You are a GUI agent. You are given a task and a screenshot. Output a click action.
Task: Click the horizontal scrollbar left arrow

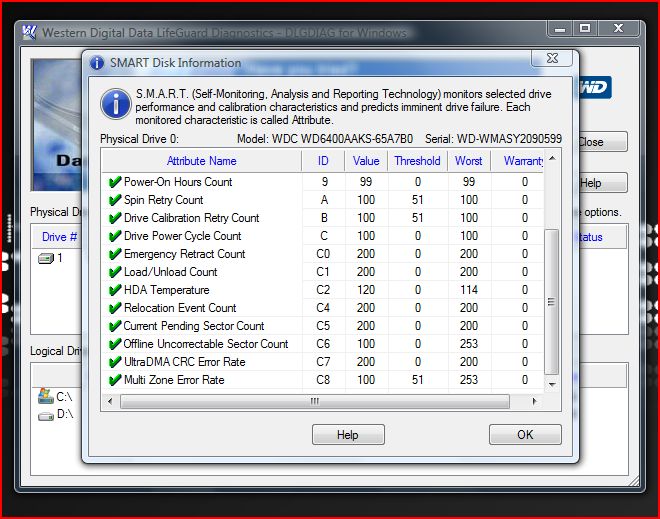click(x=110, y=401)
